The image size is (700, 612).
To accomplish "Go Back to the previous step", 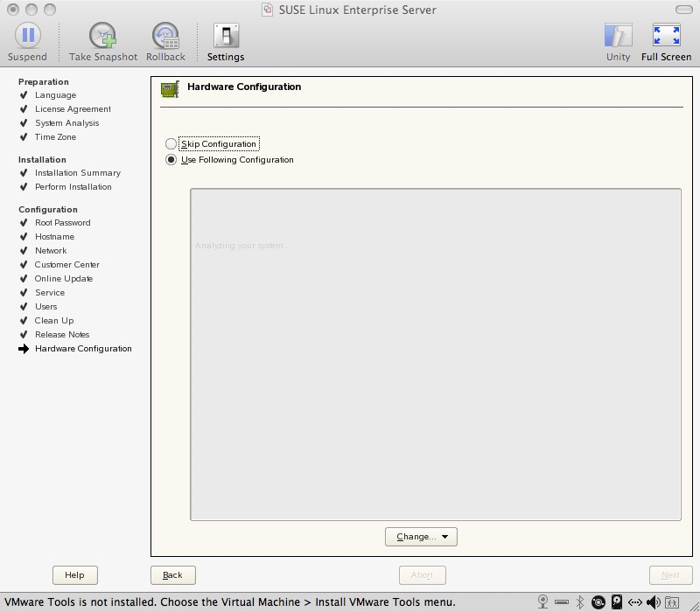I will [x=172, y=575].
